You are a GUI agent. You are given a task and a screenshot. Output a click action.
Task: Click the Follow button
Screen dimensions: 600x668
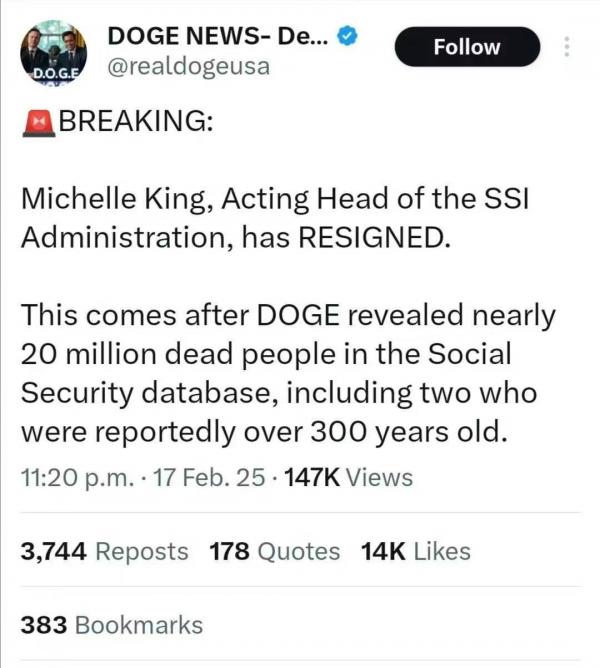(x=467, y=47)
